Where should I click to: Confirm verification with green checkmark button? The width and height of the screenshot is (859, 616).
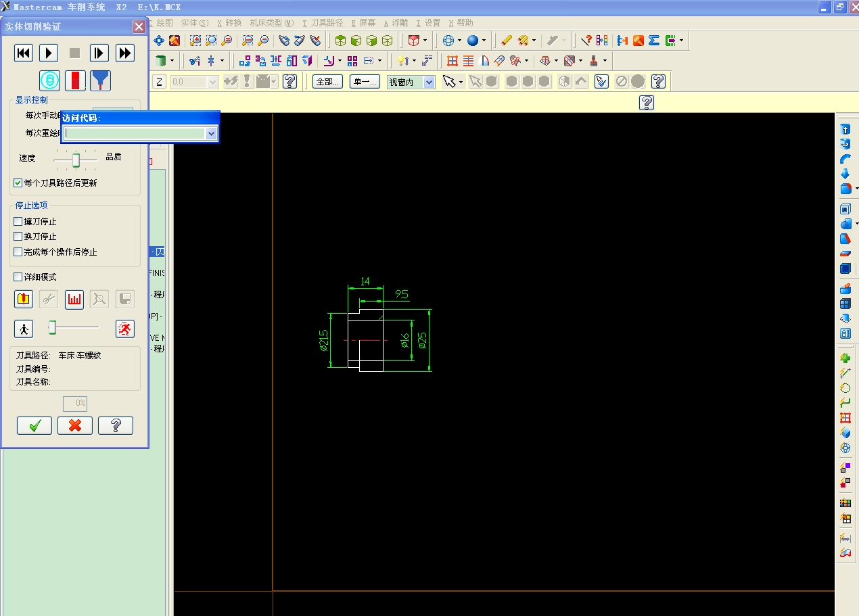(x=34, y=425)
